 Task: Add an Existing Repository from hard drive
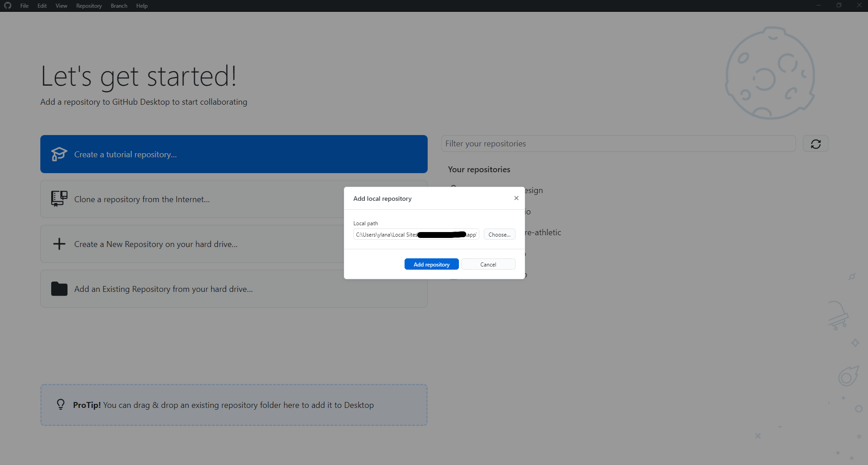pos(234,289)
